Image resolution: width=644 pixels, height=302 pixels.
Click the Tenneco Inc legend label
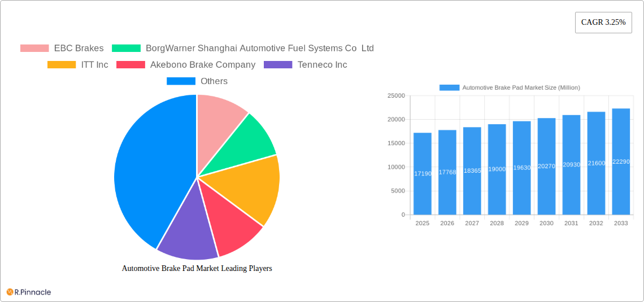coord(323,65)
